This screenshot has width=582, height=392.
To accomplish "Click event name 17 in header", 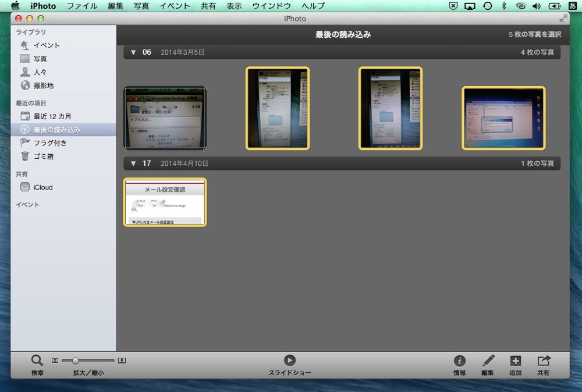I will pos(147,163).
